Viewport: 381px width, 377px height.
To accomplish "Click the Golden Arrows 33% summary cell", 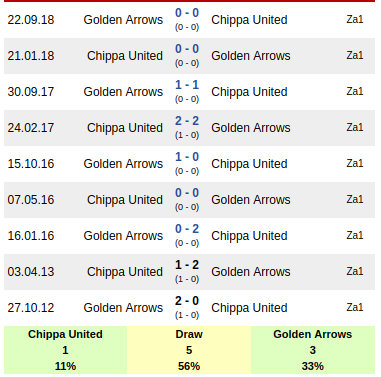I will point(313,350).
